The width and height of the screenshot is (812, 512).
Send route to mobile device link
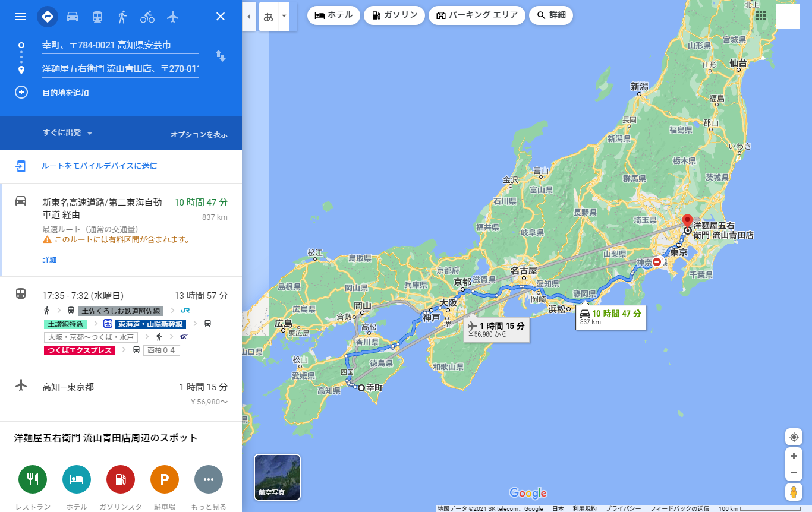click(99, 166)
